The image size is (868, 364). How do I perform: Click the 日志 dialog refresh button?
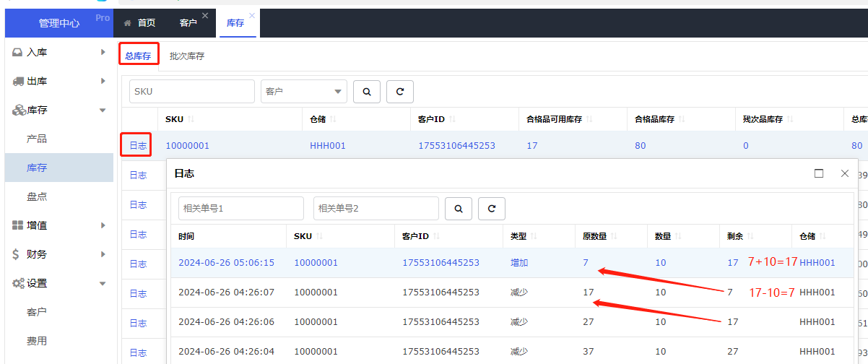[x=492, y=208]
